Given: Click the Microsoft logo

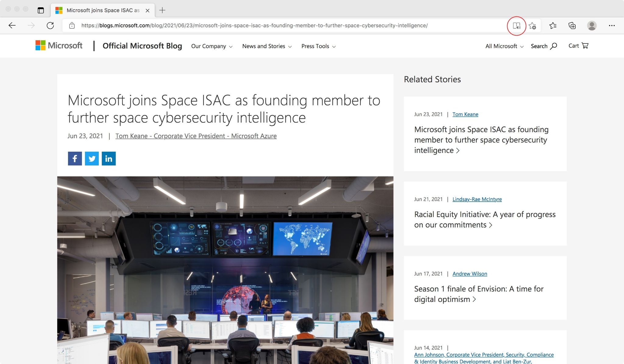Looking at the screenshot, I should pos(59,45).
